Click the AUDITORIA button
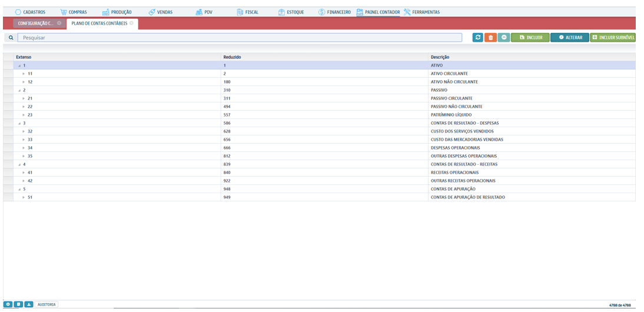Image resolution: width=644 pixels, height=312 pixels. point(47,304)
